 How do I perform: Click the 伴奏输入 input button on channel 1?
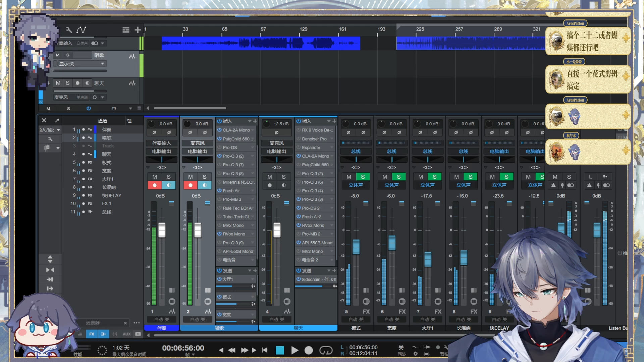pos(162,143)
